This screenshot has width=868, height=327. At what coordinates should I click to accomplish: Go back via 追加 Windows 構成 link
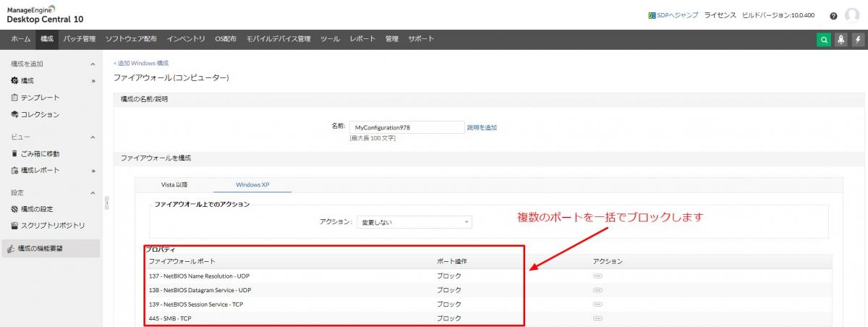141,64
